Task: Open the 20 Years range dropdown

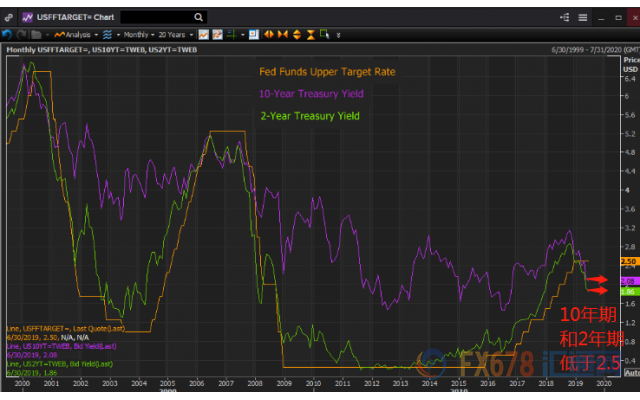Action: (x=176, y=35)
